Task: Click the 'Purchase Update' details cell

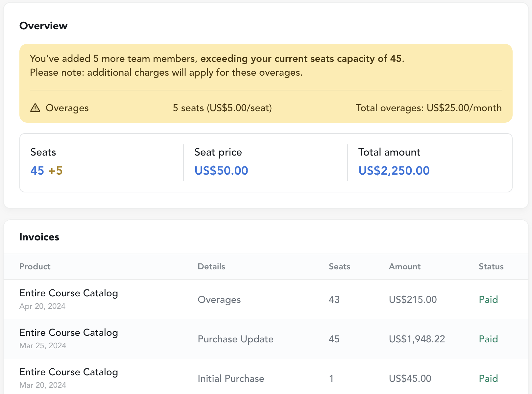Action: pos(236,339)
